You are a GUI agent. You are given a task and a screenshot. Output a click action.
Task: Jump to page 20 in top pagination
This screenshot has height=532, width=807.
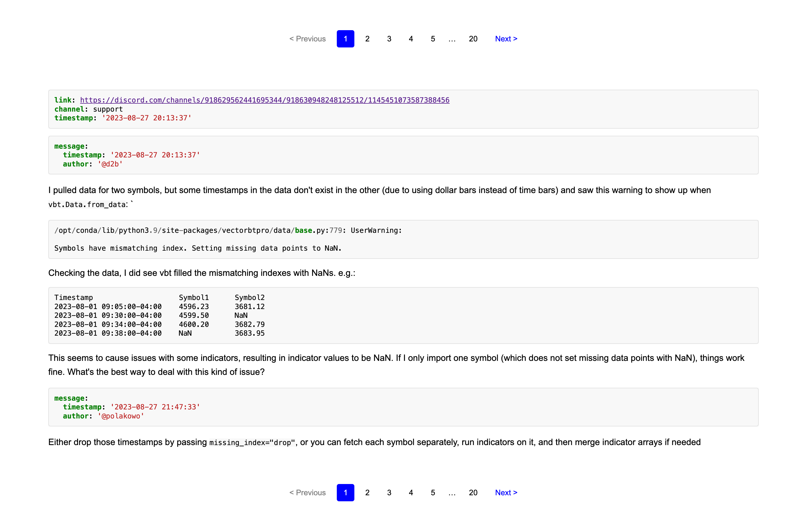click(473, 39)
